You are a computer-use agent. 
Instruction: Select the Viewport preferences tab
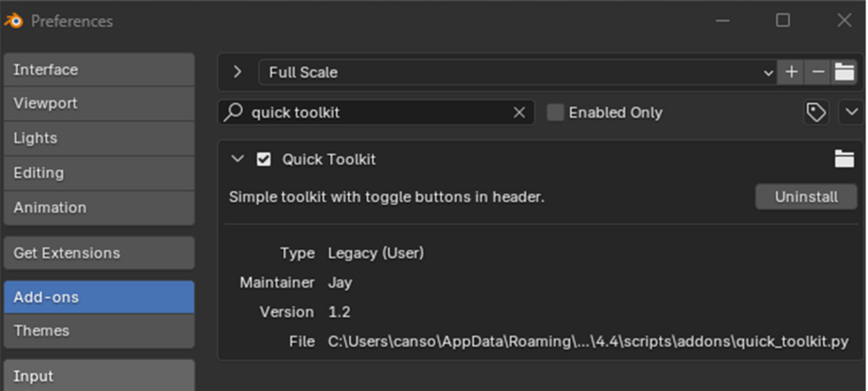point(98,104)
